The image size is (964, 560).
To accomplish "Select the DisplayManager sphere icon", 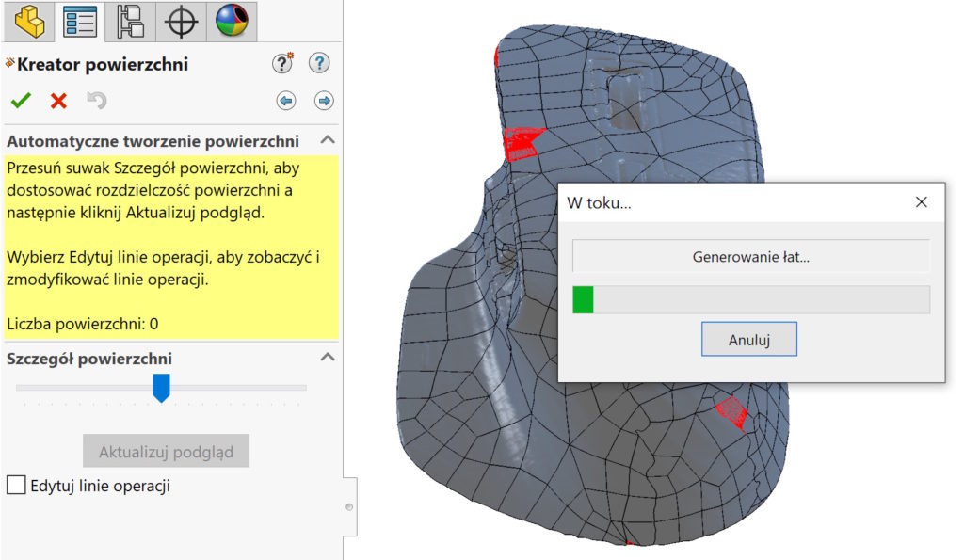I will coord(230,23).
